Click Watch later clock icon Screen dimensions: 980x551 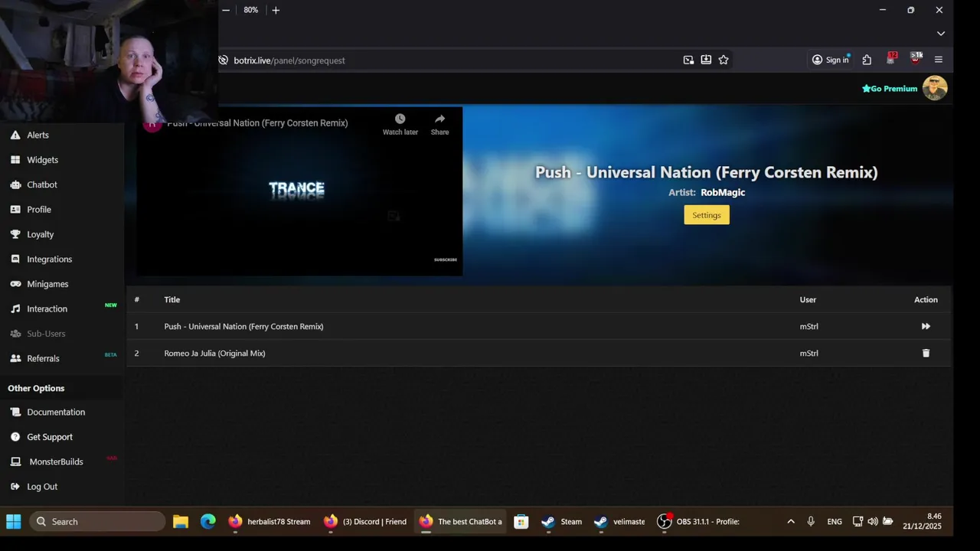coord(400,119)
